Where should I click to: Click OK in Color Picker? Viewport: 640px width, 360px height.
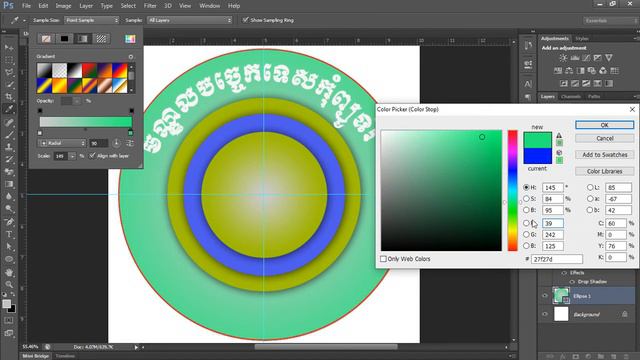[604, 125]
